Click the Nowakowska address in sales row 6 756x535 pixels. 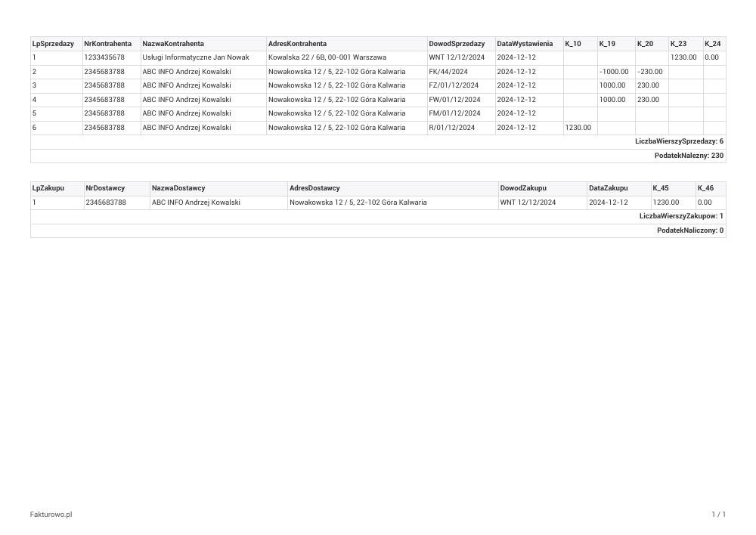(336, 128)
